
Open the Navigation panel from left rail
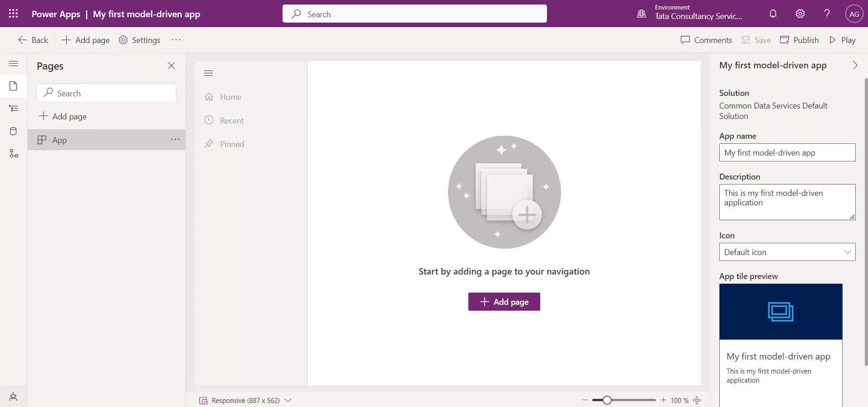pyautogui.click(x=14, y=109)
